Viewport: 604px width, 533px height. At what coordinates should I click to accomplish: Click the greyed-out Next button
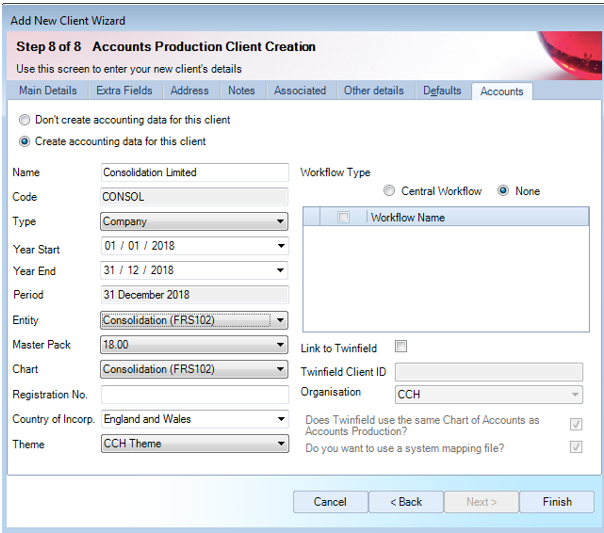tap(481, 502)
